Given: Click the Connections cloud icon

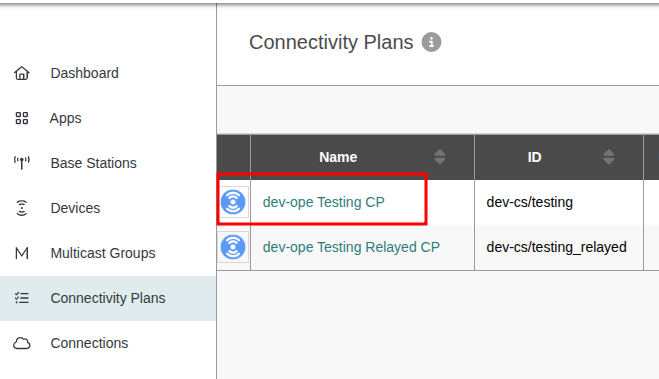Looking at the screenshot, I should (x=22, y=343).
